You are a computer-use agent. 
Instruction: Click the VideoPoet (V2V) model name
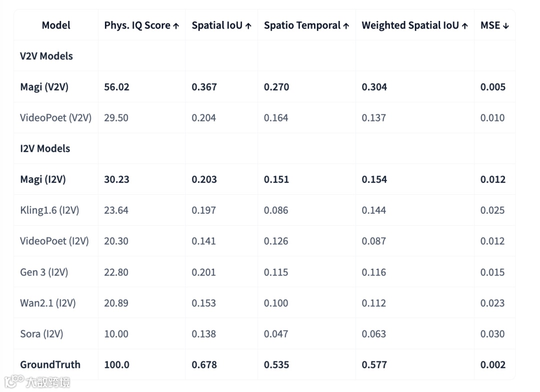click(x=55, y=118)
